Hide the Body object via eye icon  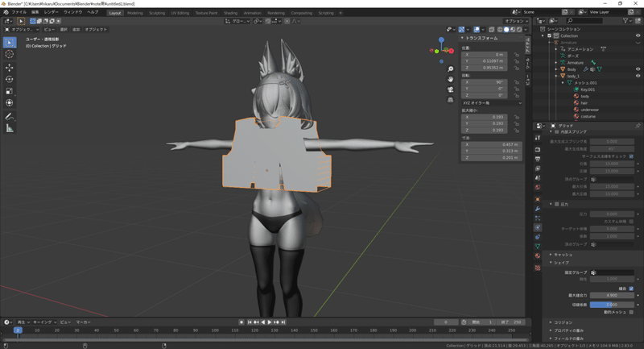point(638,69)
